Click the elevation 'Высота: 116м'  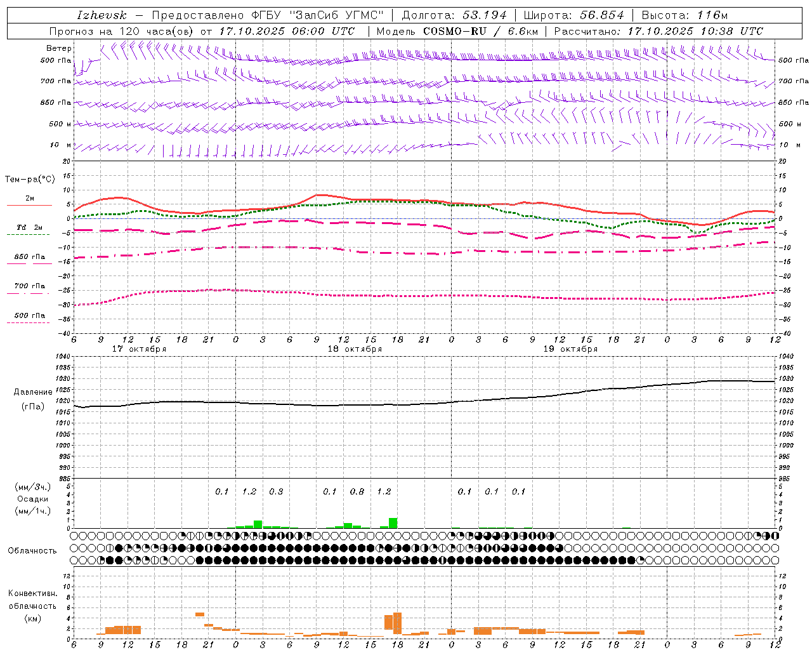pyautogui.click(x=684, y=15)
